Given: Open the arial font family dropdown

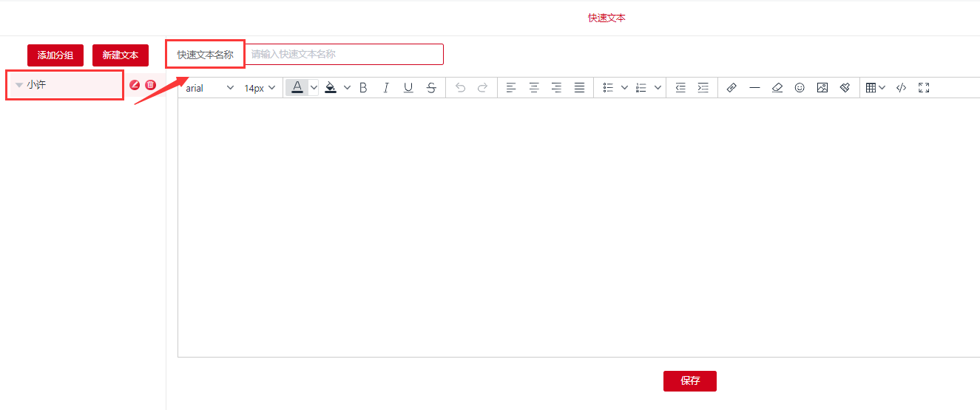Looking at the screenshot, I should click(x=209, y=88).
